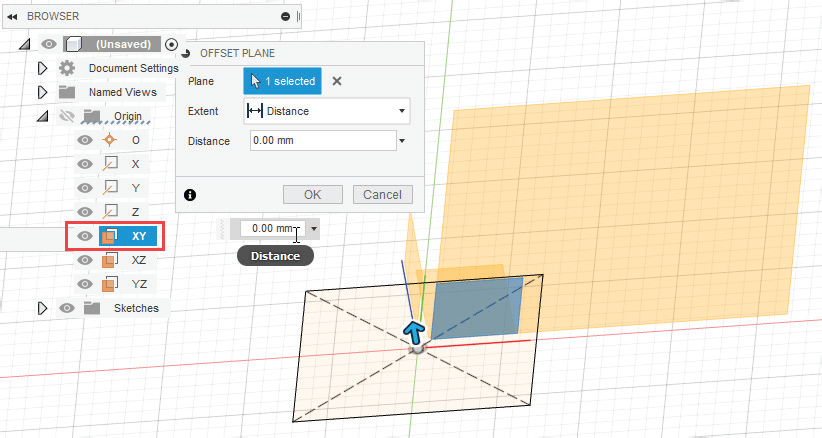This screenshot has height=438, width=822.
Task: Click the Browser panel minus icon
Action: tap(286, 17)
